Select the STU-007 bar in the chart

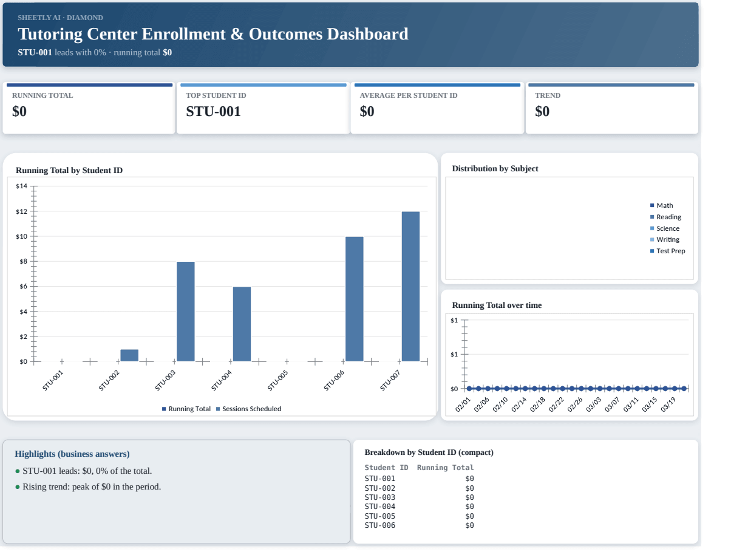[410, 286]
